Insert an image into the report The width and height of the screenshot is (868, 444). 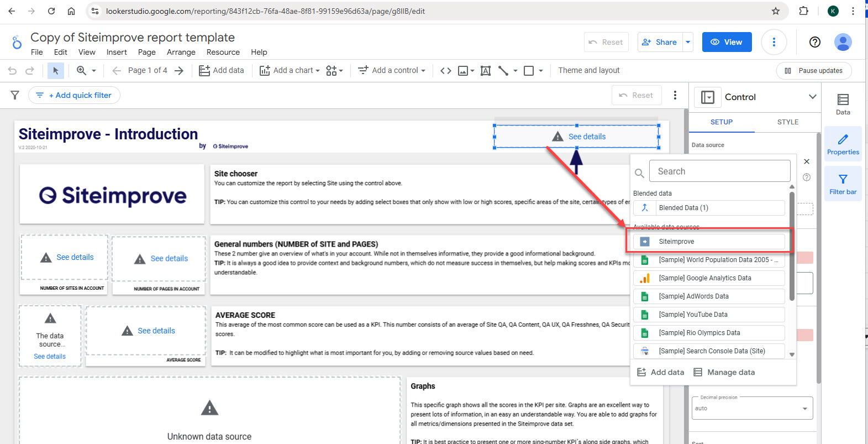point(466,71)
